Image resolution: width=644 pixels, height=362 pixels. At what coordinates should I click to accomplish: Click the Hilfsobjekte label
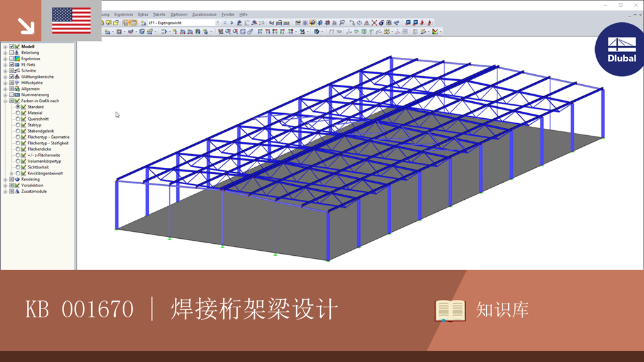pyautogui.click(x=32, y=82)
